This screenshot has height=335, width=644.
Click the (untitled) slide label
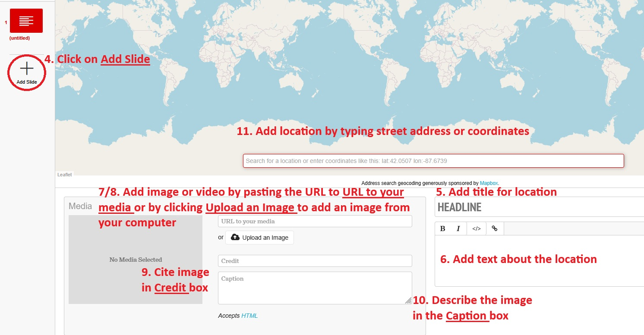(x=19, y=38)
